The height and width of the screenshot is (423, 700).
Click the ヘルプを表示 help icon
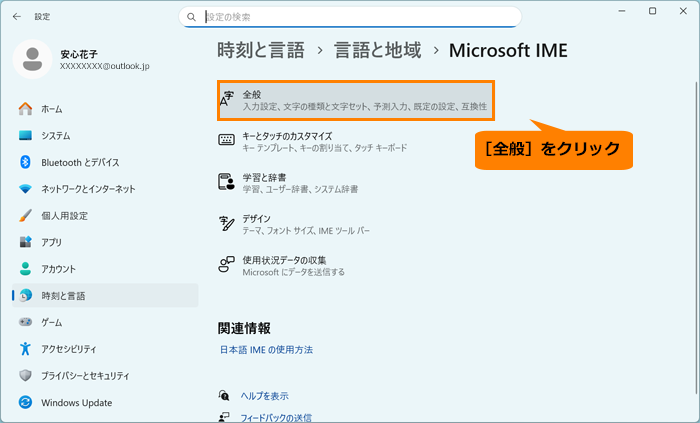coord(224,395)
